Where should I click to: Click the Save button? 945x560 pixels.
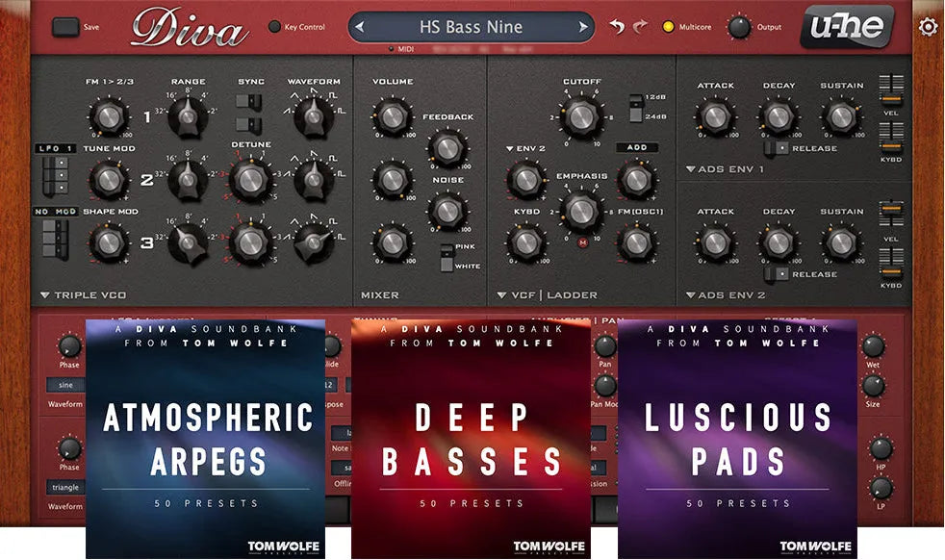[x=65, y=27]
